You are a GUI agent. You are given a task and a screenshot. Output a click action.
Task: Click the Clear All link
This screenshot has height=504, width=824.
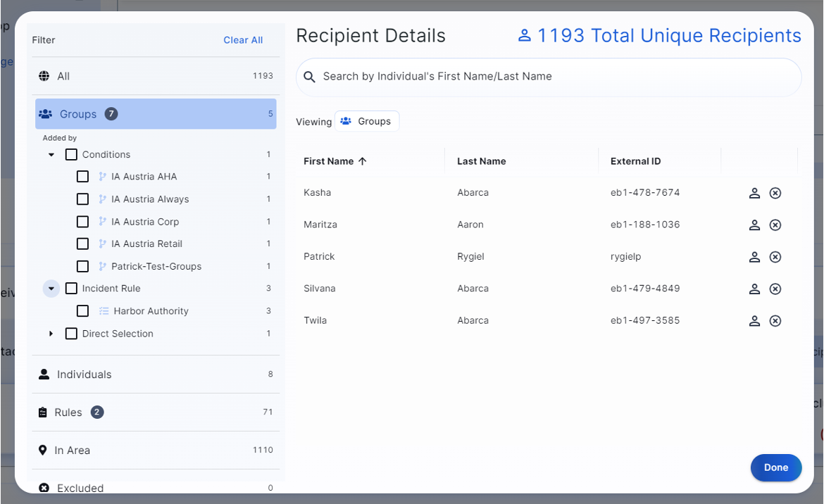tap(243, 40)
